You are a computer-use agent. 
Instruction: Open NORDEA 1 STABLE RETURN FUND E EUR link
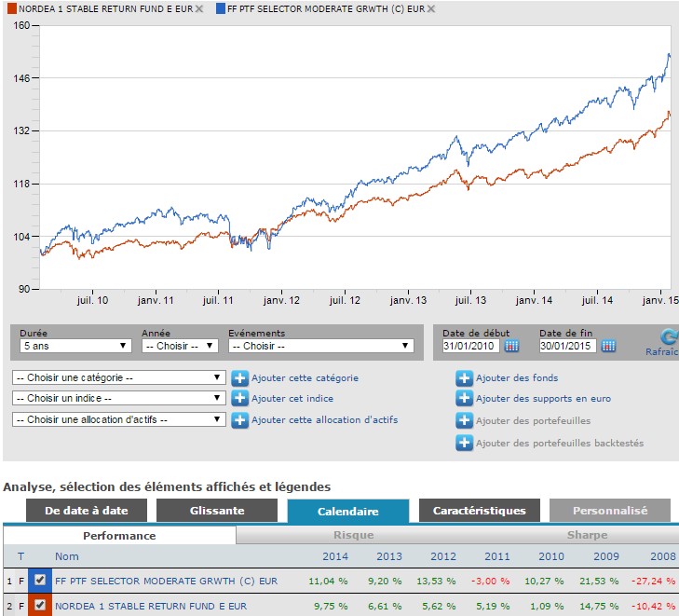coord(151,606)
